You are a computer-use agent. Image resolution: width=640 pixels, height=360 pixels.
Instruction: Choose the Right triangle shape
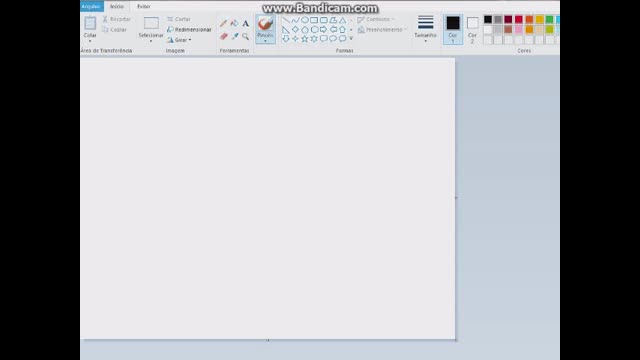tap(286, 29)
